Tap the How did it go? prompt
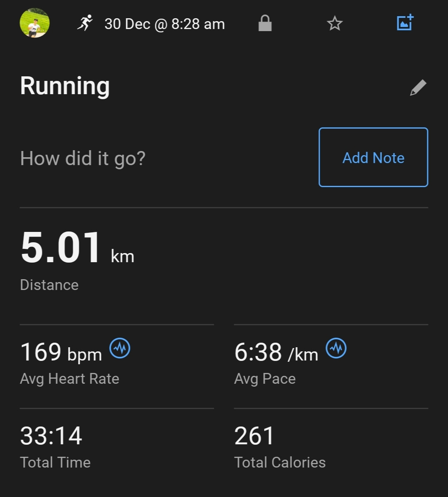448x497 pixels. 83,158
